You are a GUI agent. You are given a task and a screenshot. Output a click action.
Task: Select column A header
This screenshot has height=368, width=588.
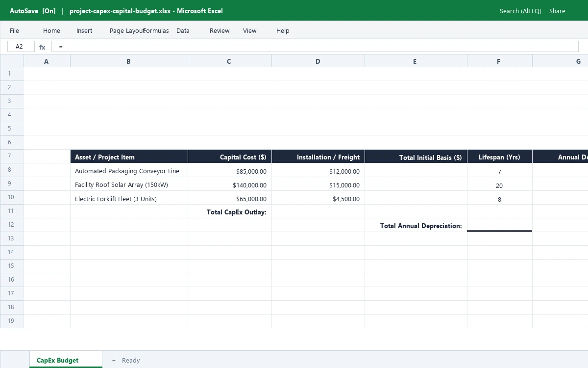click(x=47, y=61)
